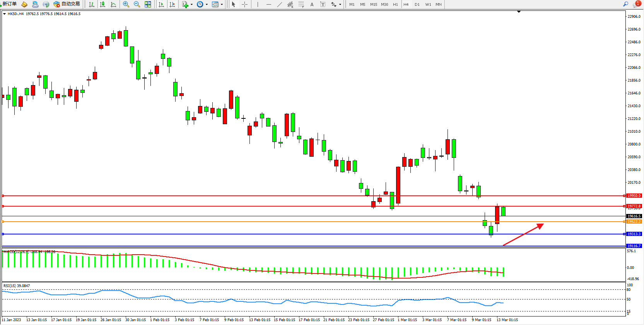Toggle the candlestick chart type
Image resolution: width=644 pixels, height=325 pixels.
pyautogui.click(x=102, y=4)
